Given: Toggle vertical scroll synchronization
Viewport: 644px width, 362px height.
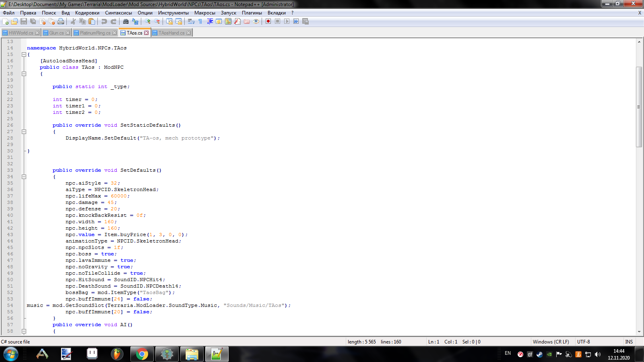Looking at the screenshot, I should tap(169, 21).
